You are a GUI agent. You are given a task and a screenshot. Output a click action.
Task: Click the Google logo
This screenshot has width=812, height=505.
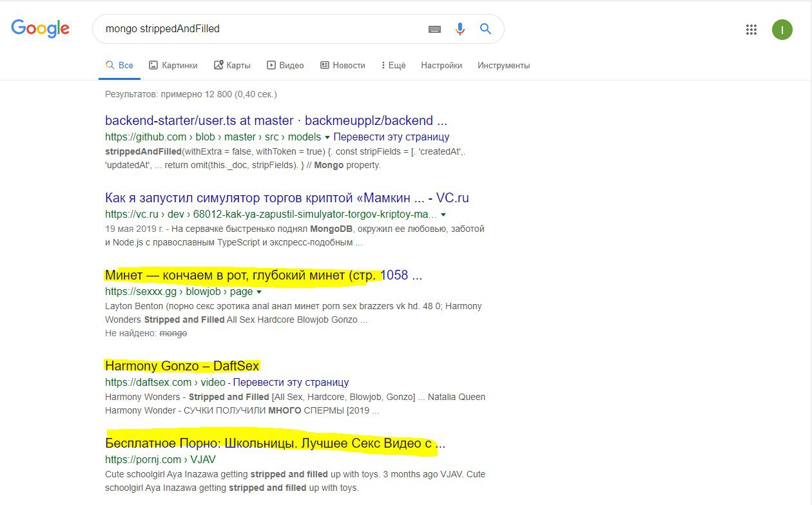40,28
